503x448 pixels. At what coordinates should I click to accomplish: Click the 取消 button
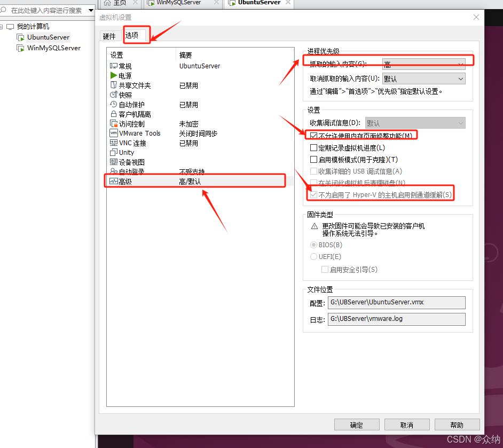[x=407, y=425]
